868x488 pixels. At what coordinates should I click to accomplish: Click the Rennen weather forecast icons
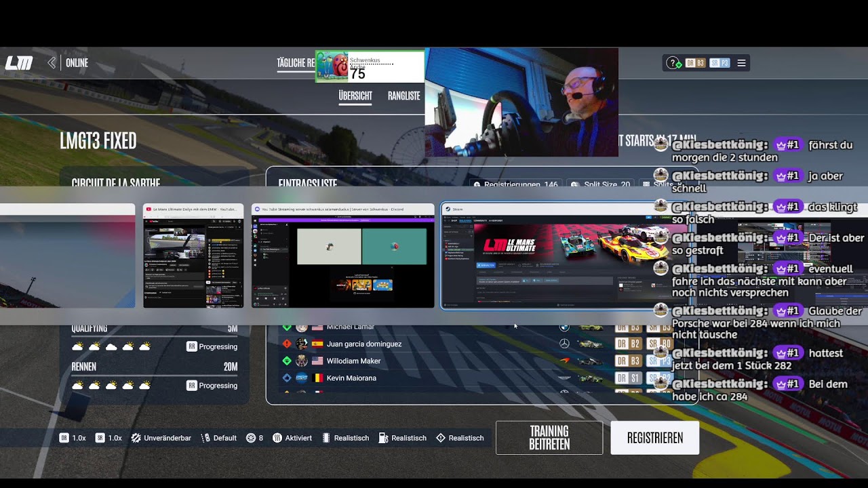tap(111, 386)
